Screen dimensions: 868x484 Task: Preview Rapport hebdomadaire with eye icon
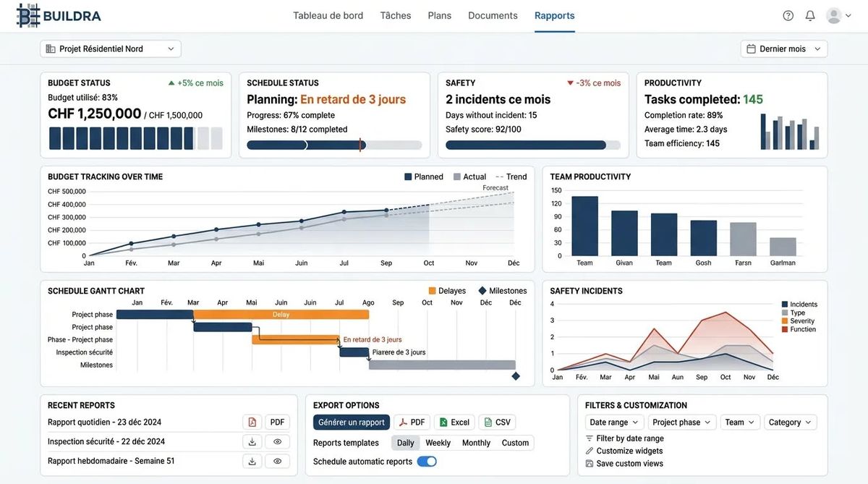point(277,462)
